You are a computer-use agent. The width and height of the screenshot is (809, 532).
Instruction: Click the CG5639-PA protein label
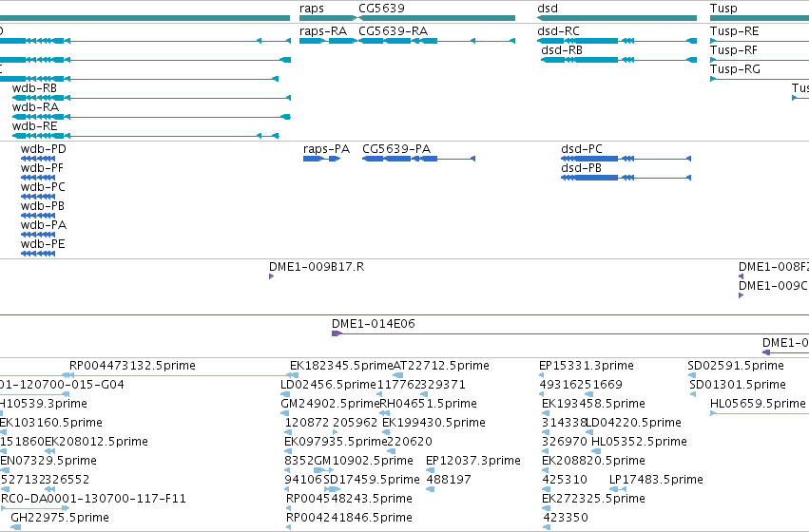point(396,149)
